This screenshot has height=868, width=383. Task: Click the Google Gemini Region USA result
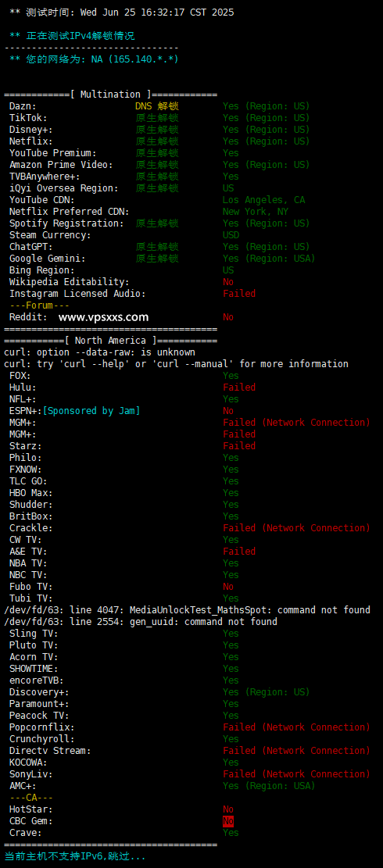pos(269,259)
